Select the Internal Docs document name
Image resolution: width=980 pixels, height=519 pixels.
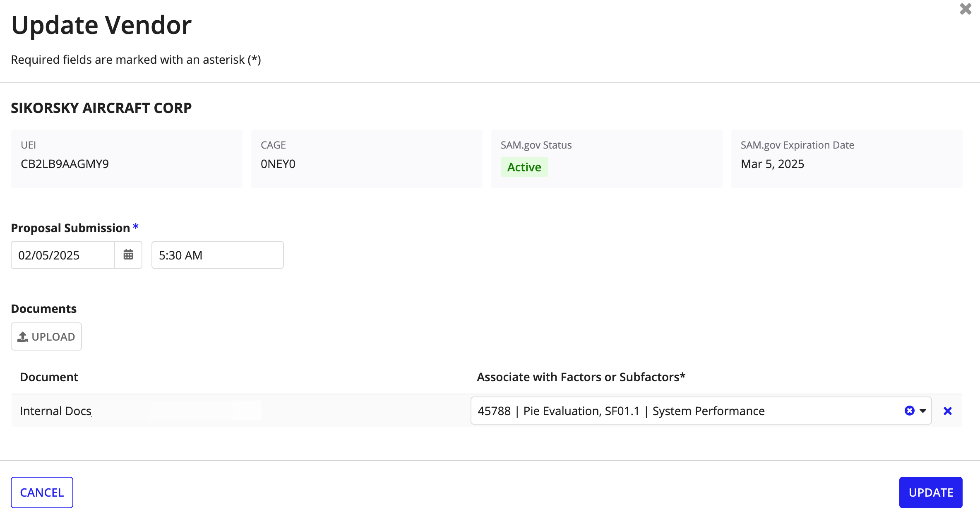click(x=56, y=411)
